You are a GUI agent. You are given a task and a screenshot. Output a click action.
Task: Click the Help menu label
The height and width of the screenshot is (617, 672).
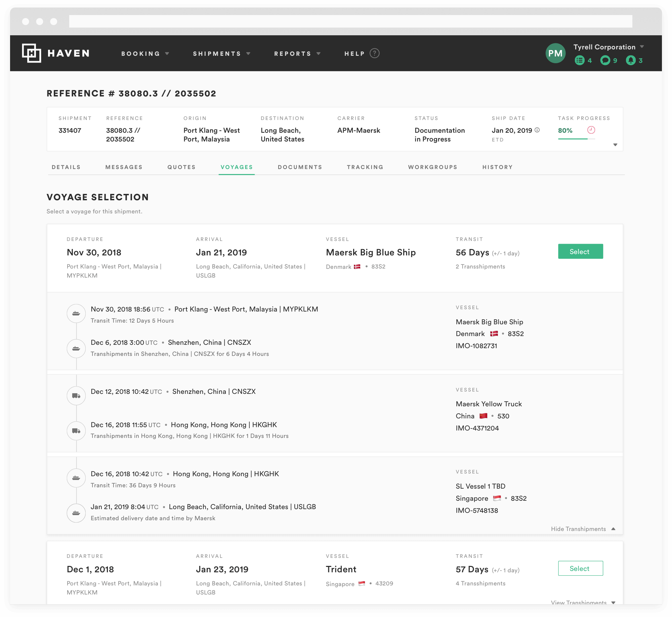click(x=354, y=54)
